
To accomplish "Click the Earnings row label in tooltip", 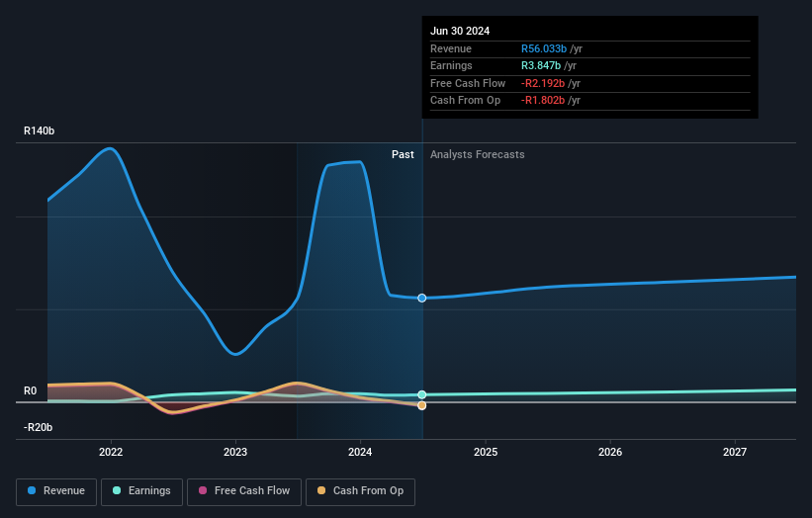I will click(x=451, y=65).
